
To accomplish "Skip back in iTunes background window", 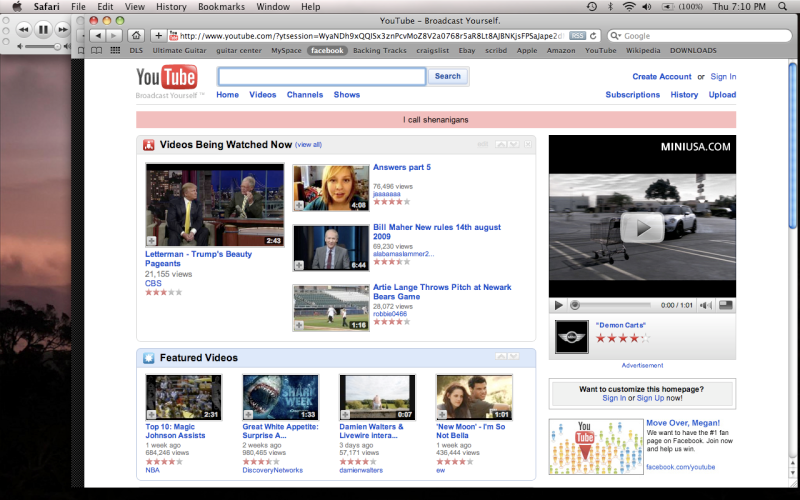I will pyautogui.click(x=23, y=30).
